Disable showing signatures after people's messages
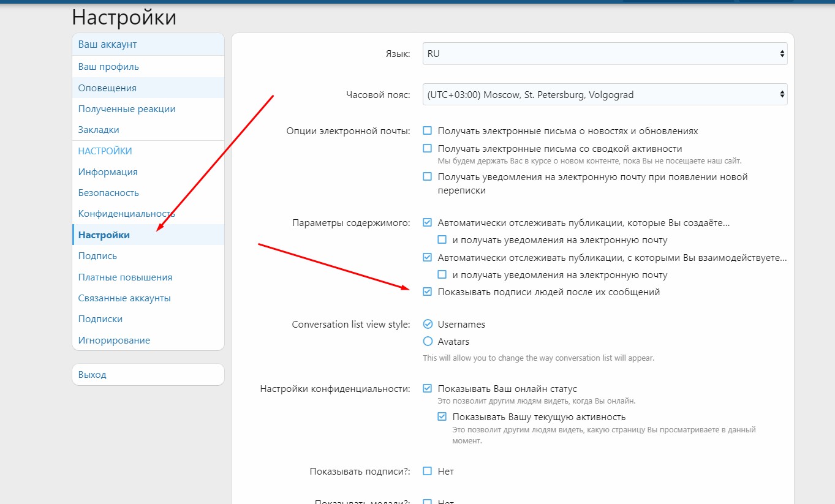This screenshot has height=504, width=835. (x=428, y=292)
